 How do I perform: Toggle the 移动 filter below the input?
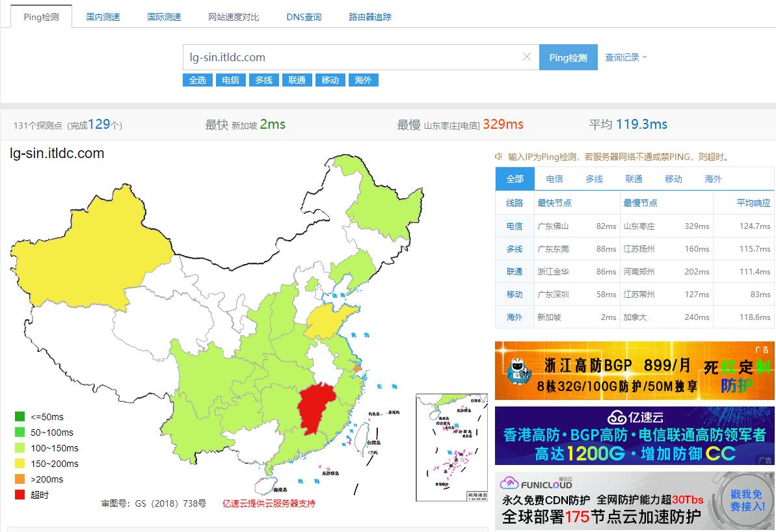[x=330, y=80]
